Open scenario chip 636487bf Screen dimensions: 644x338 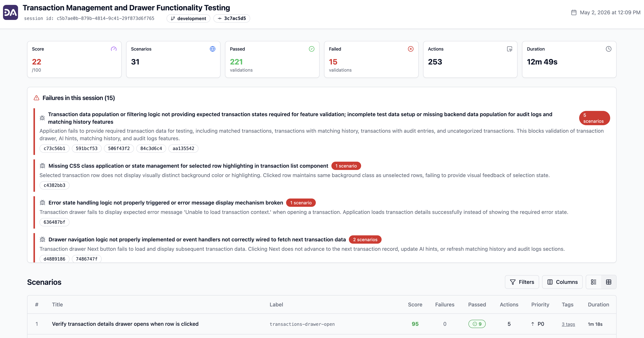pos(55,222)
